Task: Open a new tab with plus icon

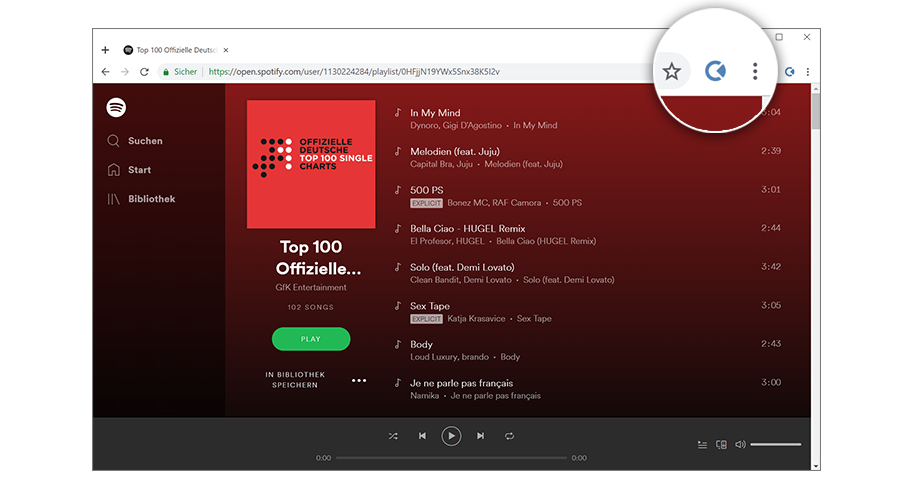Action: (105, 50)
